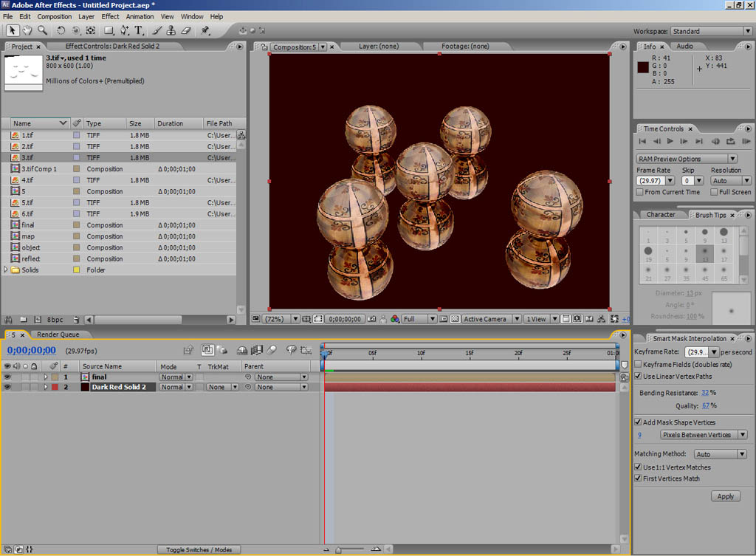Open the File menu

[8, 16]
